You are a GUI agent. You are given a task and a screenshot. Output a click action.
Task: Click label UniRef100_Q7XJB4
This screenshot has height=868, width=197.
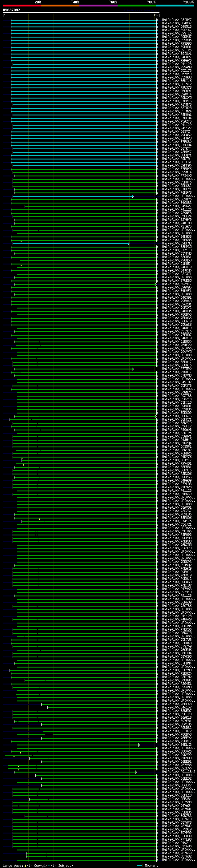pyautogui.click(x=177, y=145)
